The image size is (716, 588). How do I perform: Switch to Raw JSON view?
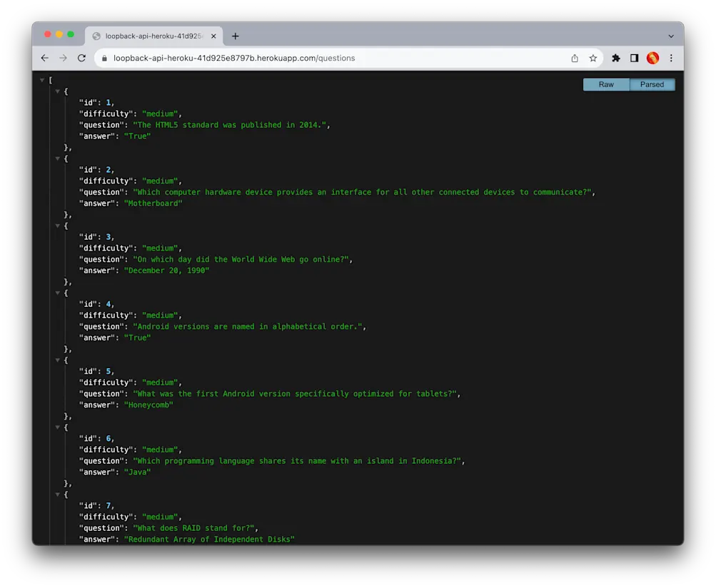[605, 84]
